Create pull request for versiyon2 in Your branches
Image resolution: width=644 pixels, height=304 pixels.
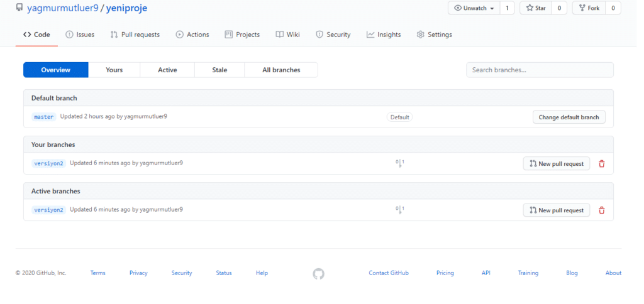point(557,164)
